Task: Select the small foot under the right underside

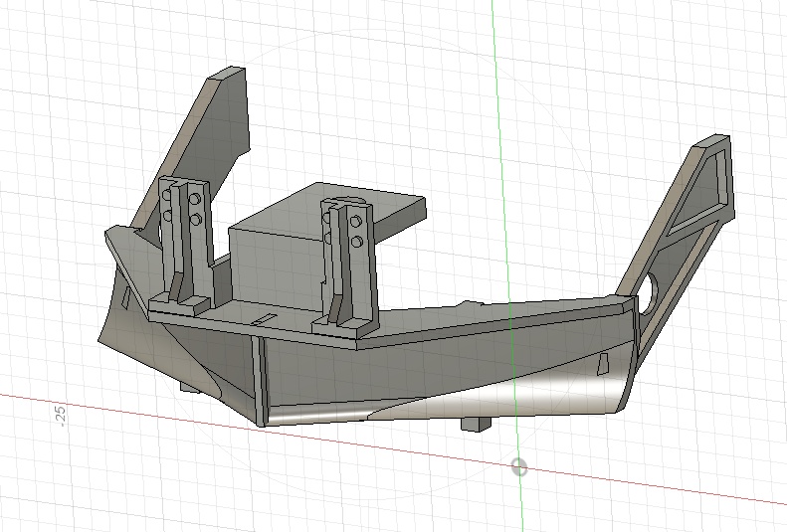Action: (476, 425)
